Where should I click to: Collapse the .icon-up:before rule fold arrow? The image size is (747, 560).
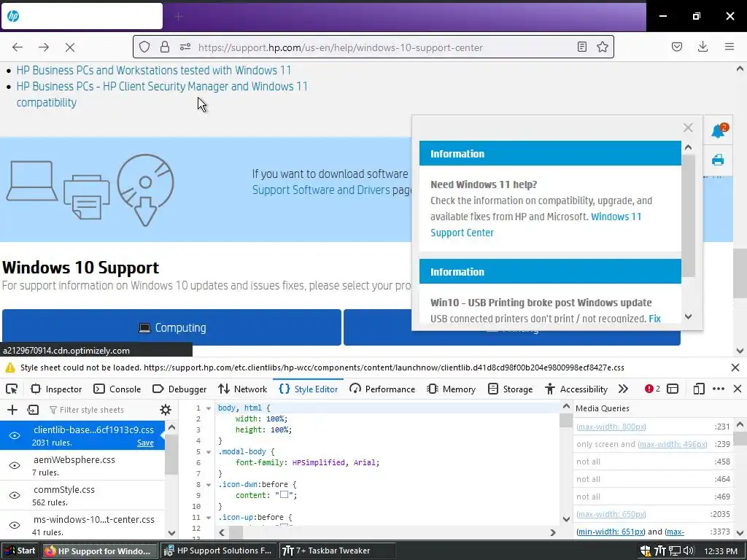[x=209, y=517]
